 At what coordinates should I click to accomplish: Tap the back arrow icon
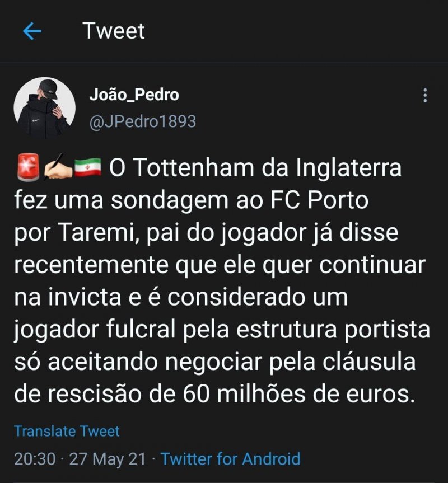click(x=32, y=31)
